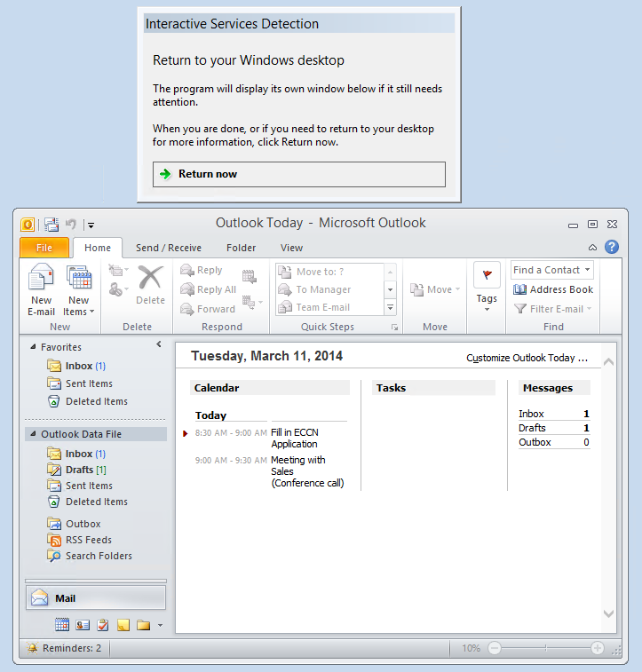Viewport: 642px width, 672px height.
Task: Open the Find a Contact dropdown arrow
Action: (x=588, y=270)
